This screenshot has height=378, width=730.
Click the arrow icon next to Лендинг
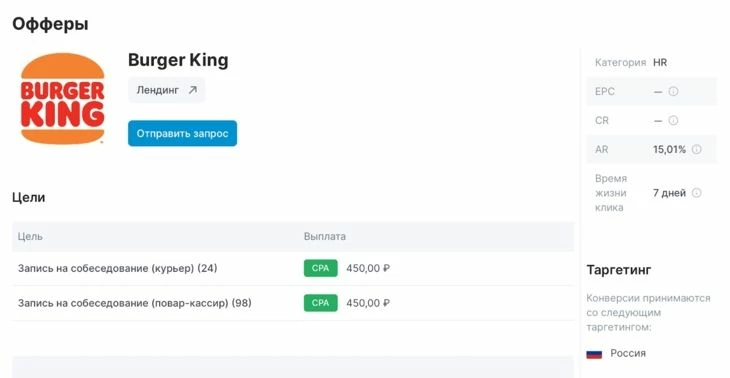pos(193,90)
